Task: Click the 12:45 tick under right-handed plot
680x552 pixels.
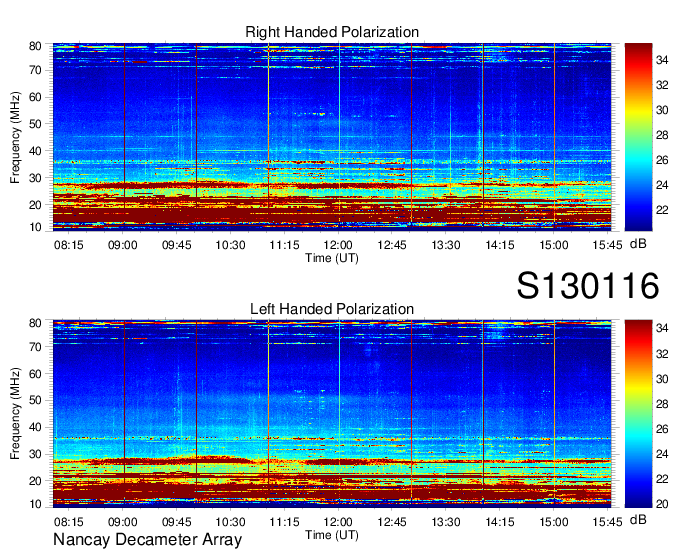Action: (x=392, y=245)
